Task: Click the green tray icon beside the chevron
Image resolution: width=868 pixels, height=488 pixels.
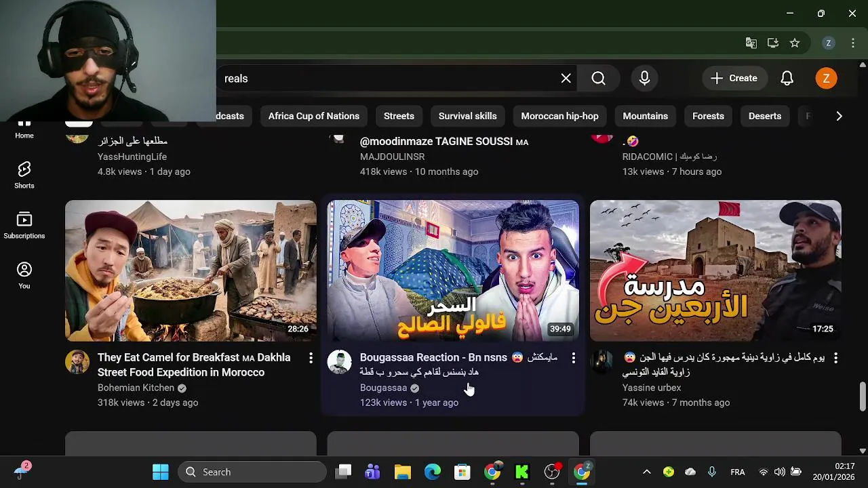Action: pyautogui.click(x=669, y=472)
